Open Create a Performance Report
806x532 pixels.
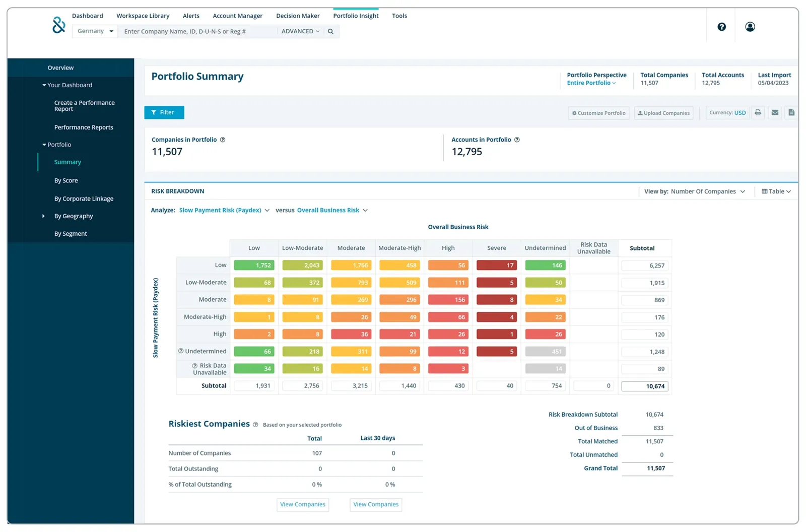(x=85, y=106)
